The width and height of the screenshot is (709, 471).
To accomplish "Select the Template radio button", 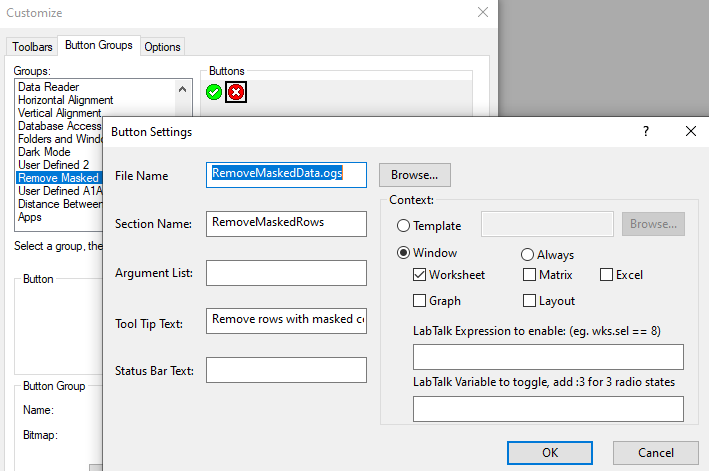I will point(404,226).
